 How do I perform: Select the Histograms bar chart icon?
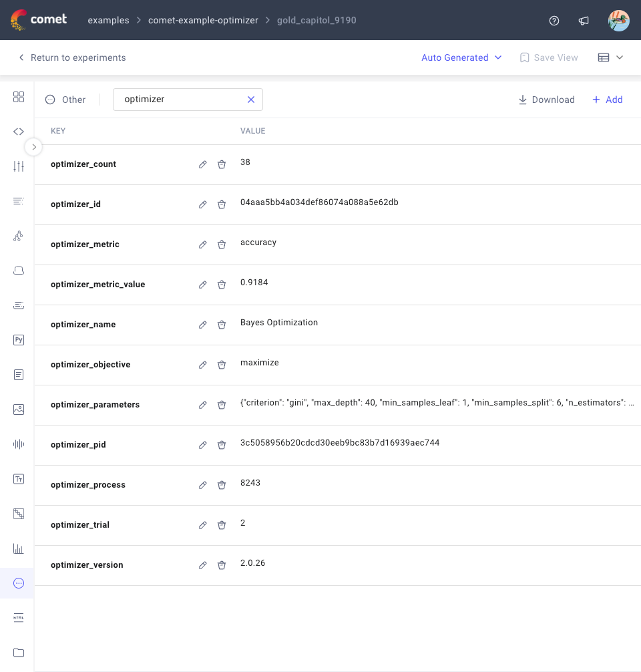coord(19,548)
